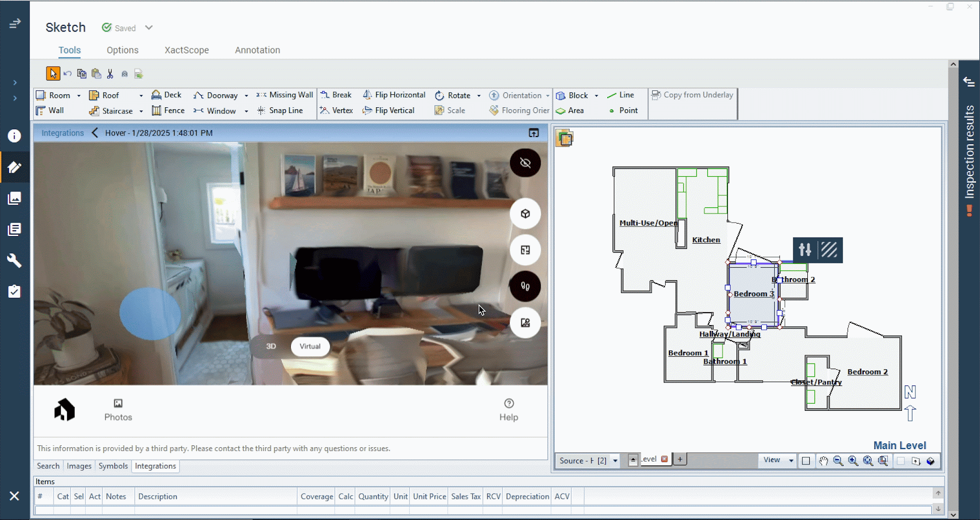Select the Block tool
This screenshot has width=980, height=520.
(572, 95)
